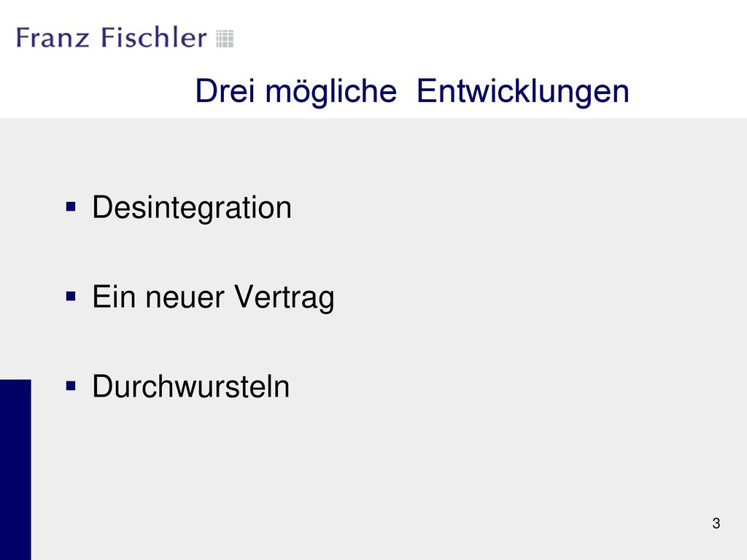Click the word Drei in the title

coord(225,90)
